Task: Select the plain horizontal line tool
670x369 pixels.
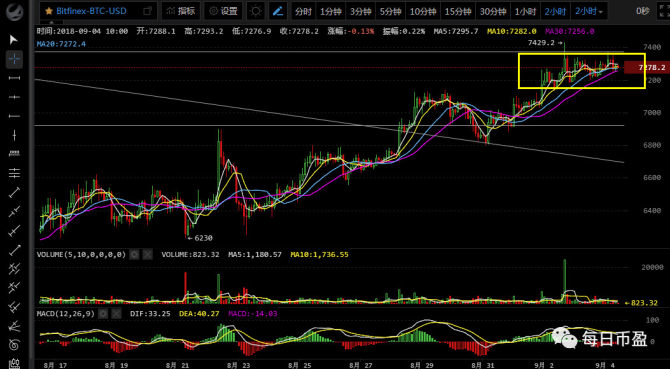Action: (14, 116)
